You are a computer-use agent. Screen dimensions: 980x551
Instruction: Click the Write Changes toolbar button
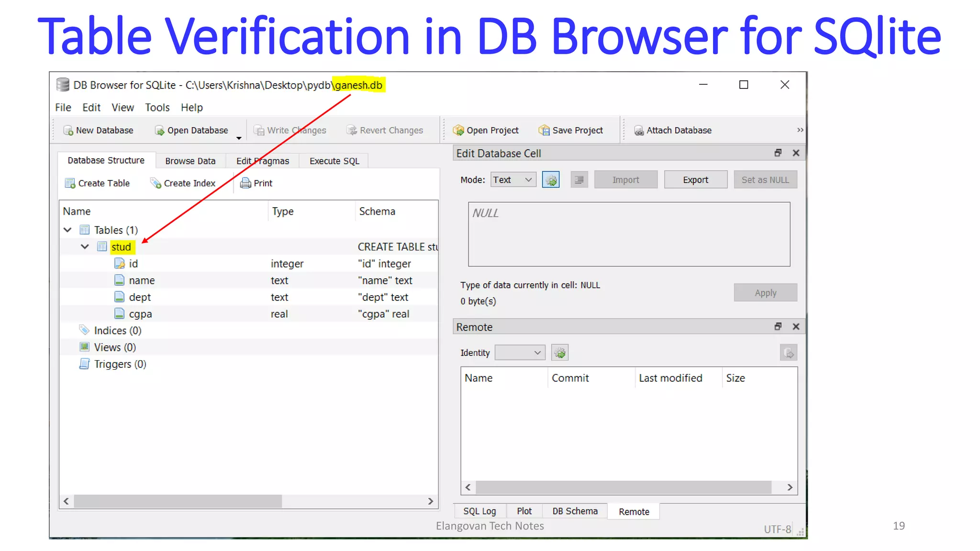point(290,131)
